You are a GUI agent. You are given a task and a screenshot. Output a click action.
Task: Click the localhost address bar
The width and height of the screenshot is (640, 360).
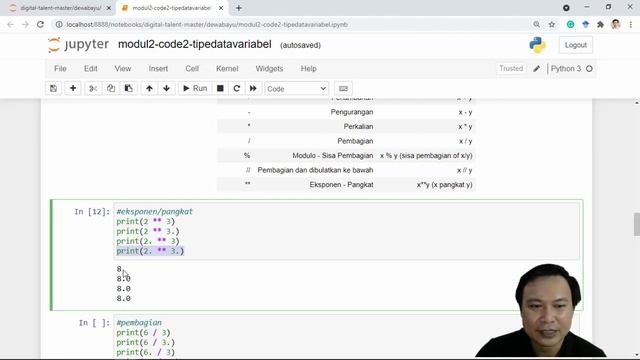[207, 24]
